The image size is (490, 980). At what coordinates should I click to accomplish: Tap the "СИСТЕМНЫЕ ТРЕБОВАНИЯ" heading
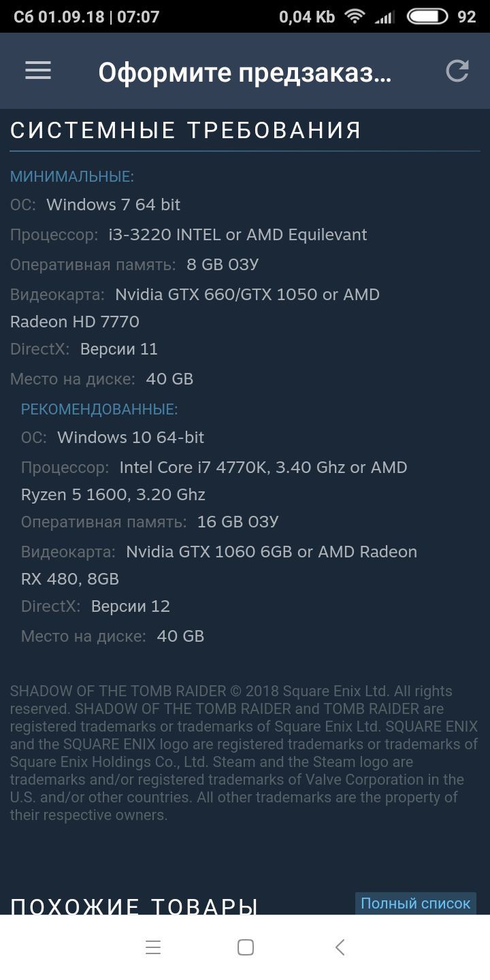(x=186, y=130)
